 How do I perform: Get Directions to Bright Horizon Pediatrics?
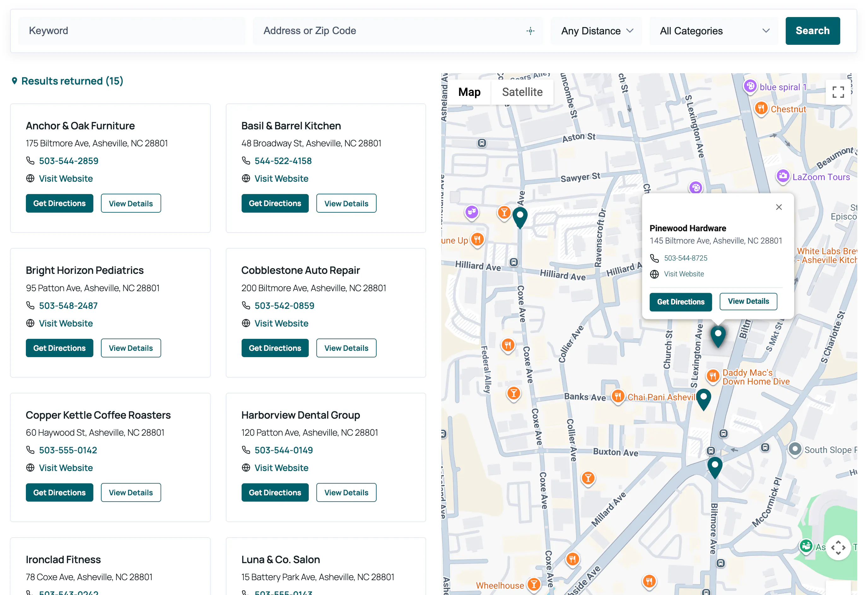pos(59,348)
